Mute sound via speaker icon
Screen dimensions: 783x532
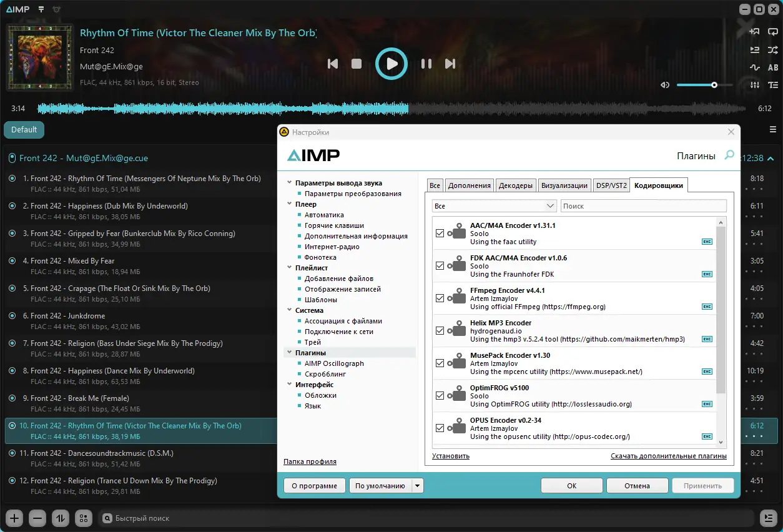tap(665, 85)
